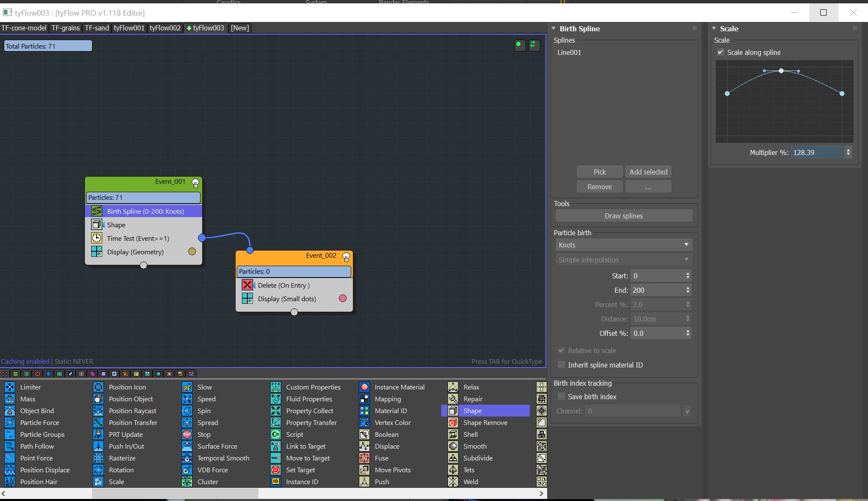Switch to the tyFlow001 tab

pyautogui.click(x=129, y=28)
